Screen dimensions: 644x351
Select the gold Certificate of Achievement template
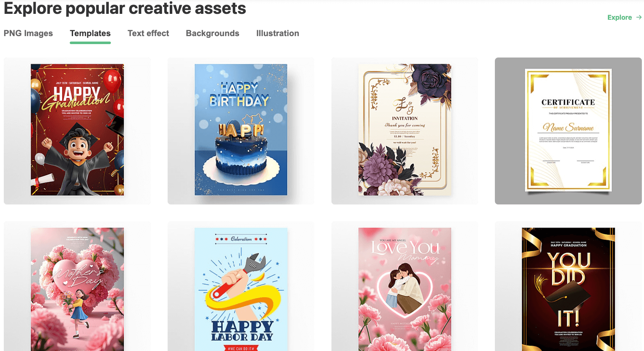[x=568, y=130]
